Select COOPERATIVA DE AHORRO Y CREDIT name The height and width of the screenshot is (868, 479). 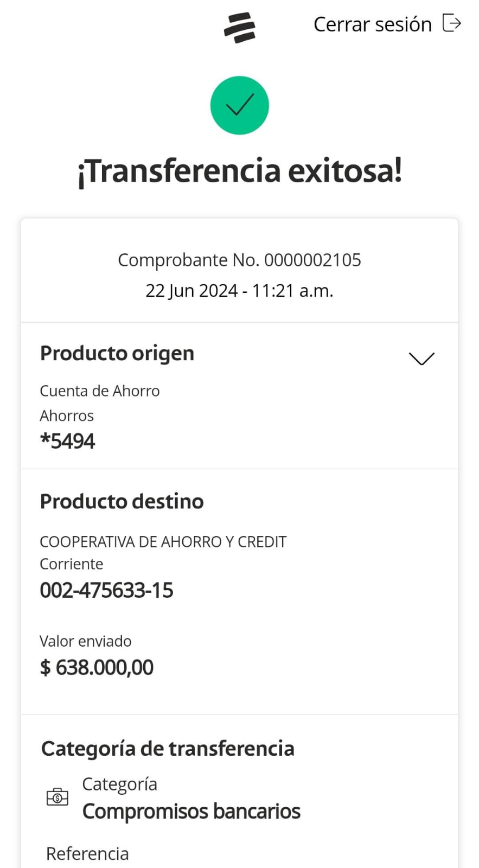(163, 541)
